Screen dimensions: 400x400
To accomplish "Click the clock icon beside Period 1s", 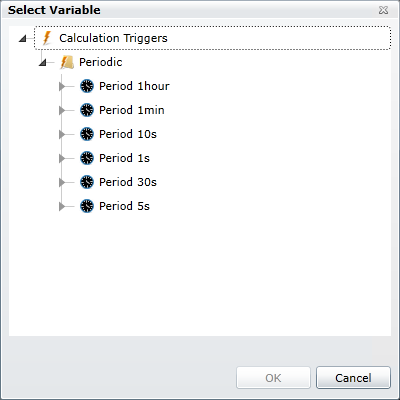I will tap(87, 158).
